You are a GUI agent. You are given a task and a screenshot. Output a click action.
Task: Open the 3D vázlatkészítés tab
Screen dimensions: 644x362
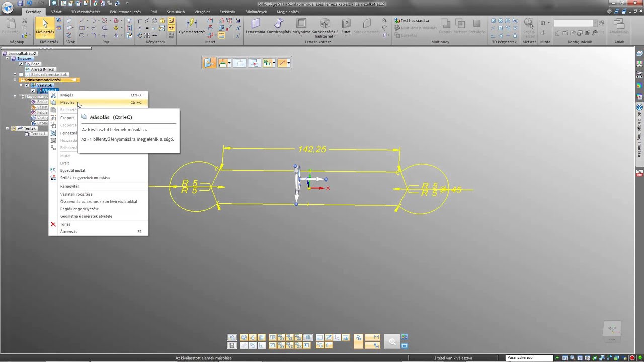pos(86,12)
